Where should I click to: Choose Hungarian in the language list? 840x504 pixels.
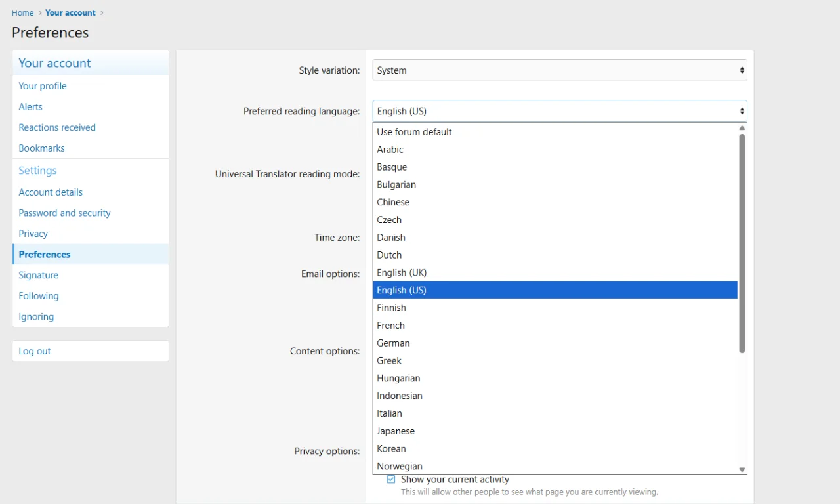click(x=555, y=379)
